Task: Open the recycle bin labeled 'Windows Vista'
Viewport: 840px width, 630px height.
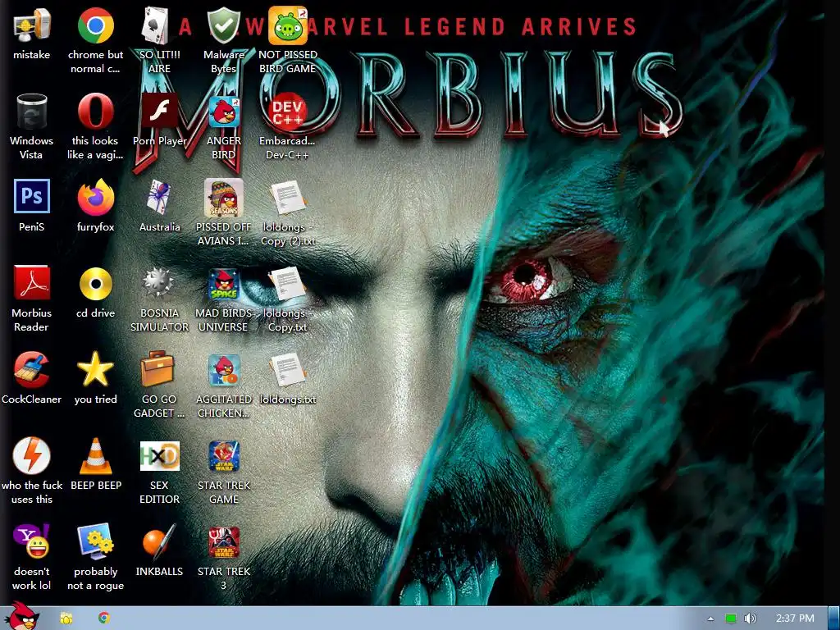Action: click(31, 112)
